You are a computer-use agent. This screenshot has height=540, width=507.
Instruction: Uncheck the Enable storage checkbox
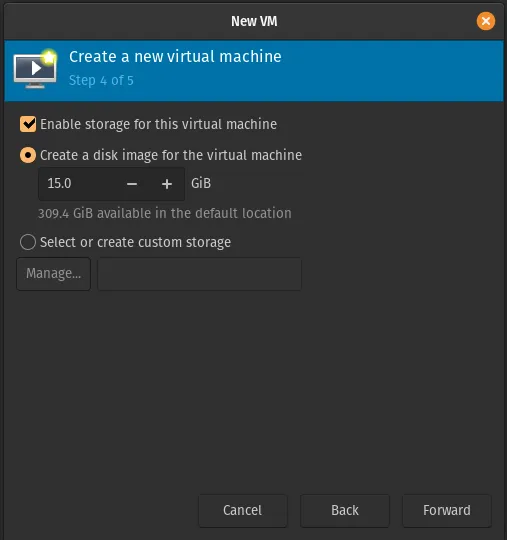[x=28, y=124]
